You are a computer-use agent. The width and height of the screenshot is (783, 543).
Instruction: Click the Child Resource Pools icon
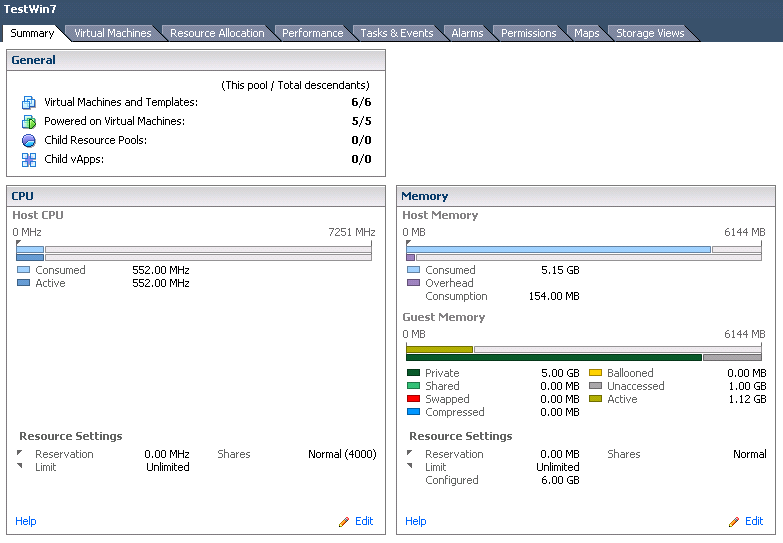click(28, 140)
